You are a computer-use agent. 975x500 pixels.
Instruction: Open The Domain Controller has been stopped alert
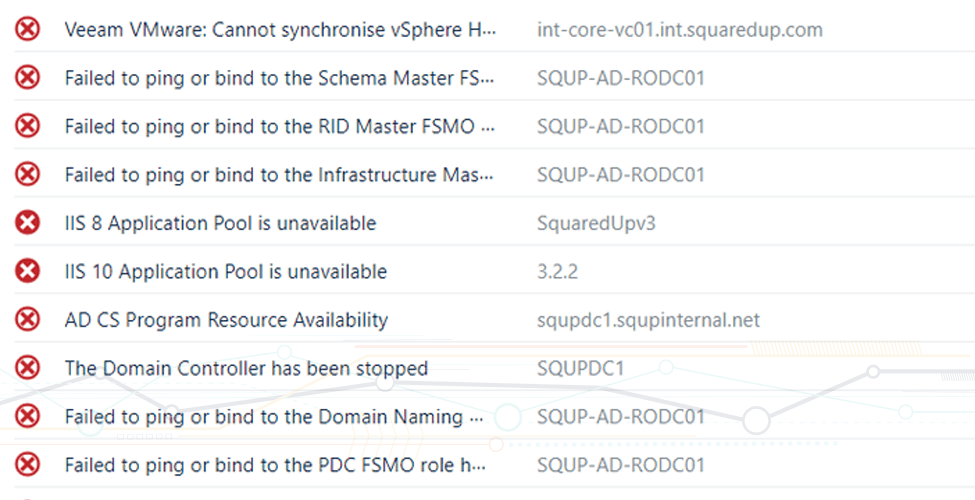pyautogui.click(x=246, y=368)
